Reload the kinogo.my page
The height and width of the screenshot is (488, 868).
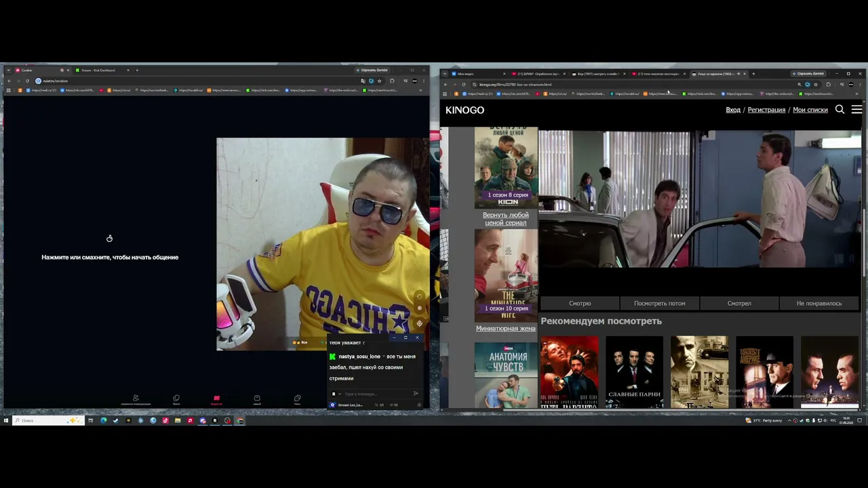(464, 85)
